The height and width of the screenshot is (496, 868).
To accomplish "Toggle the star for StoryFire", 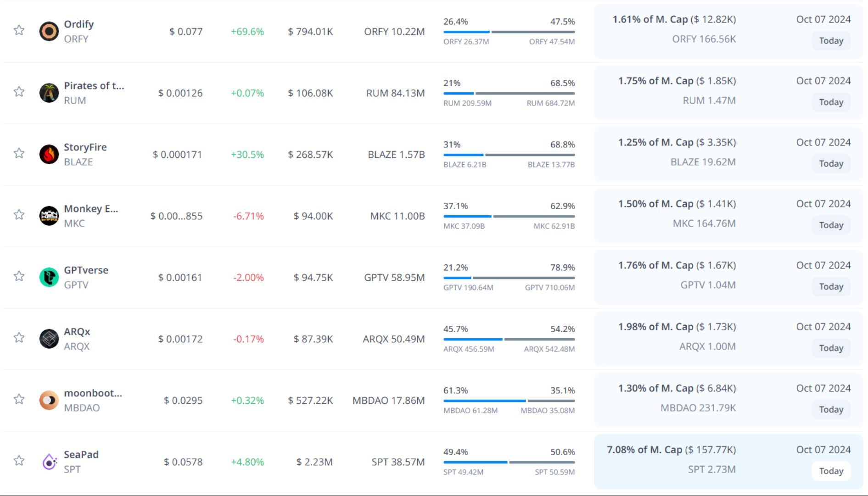I will click(x=19, y=153).
